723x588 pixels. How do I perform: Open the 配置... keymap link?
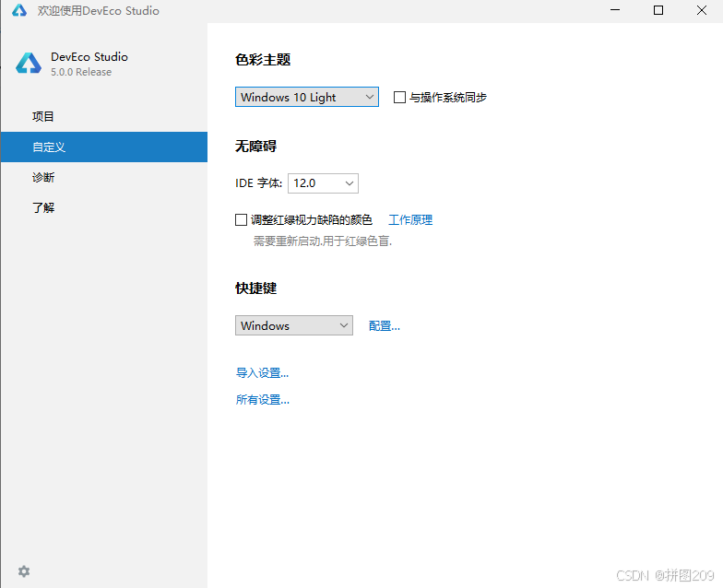(x=384, y=326)
